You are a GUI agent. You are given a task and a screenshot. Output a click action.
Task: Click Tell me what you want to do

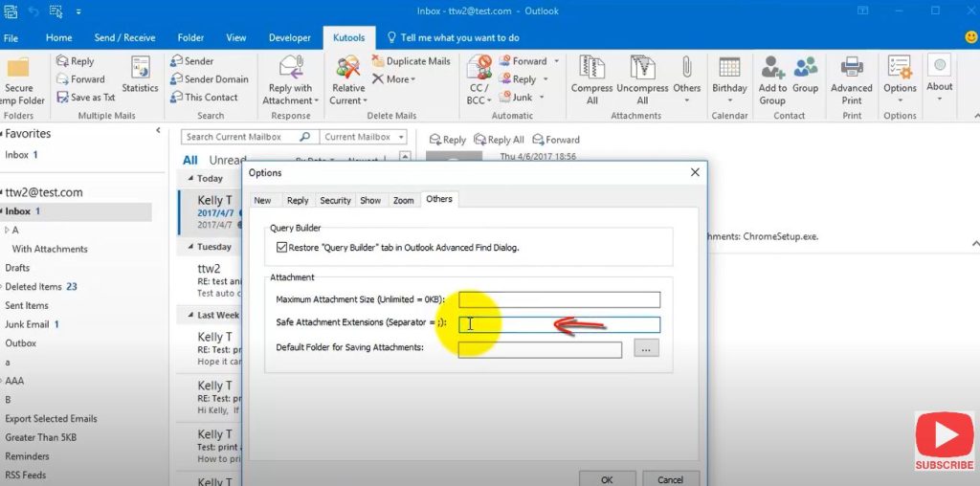point(454,37)
